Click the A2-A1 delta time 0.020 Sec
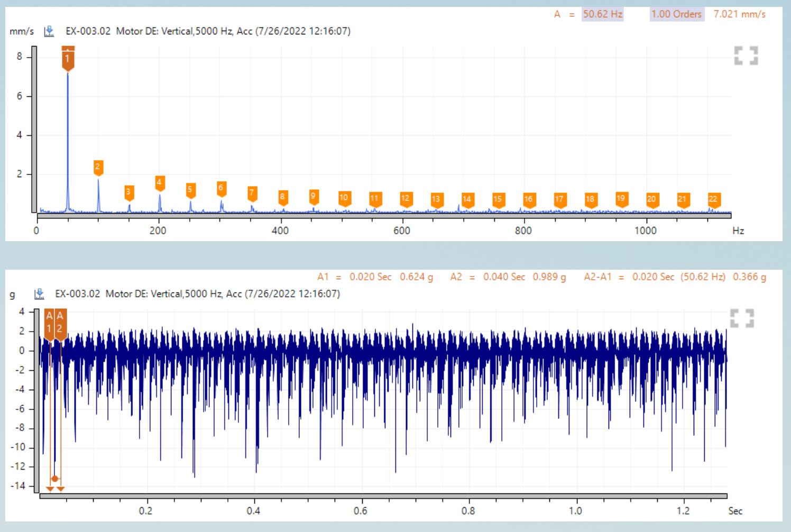Image resolution: width=791 pixels, height=532 pixels. pyautogui.click(x=654, y=277)
